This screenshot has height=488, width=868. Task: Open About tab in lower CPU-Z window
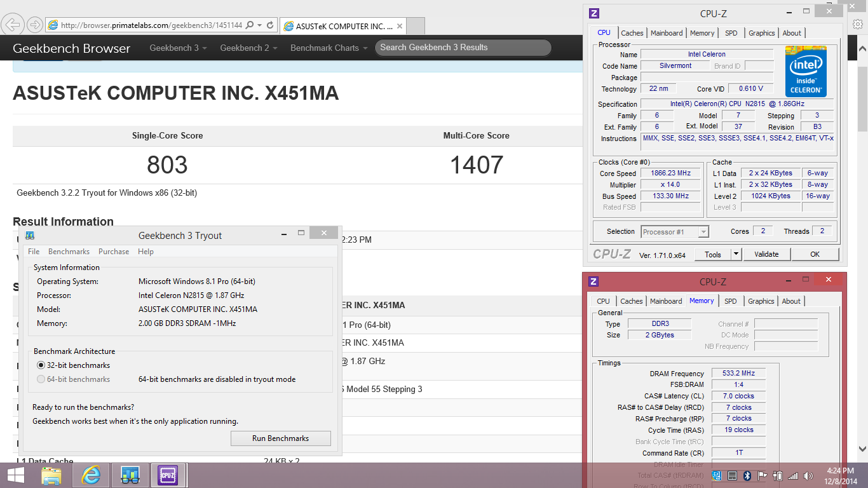pyautogui.click(x=791, y=301)
